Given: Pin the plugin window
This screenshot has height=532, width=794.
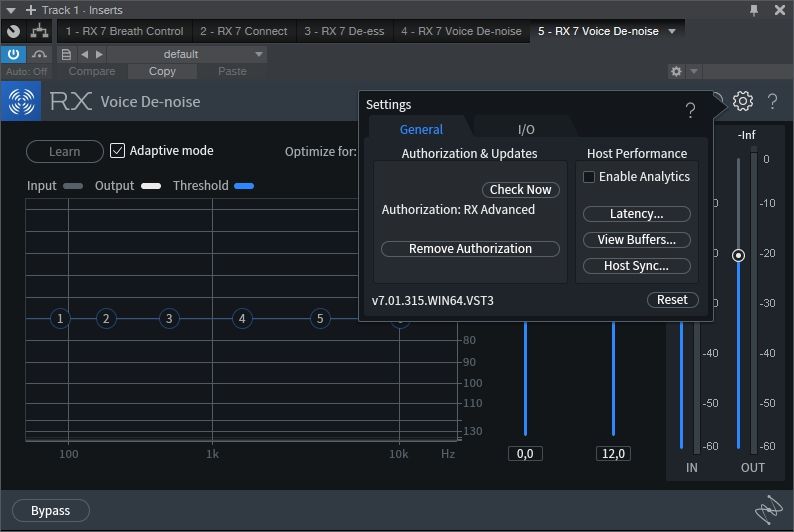Looking at the screenshot, I should [754, 10].
